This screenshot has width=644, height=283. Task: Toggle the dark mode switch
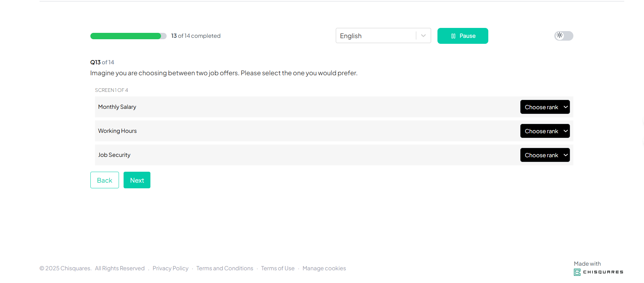tap(564, 36)
